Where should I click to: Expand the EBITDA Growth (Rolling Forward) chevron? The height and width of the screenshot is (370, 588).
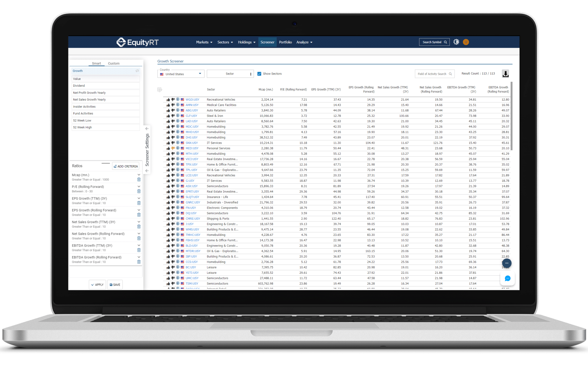point(139,257)
